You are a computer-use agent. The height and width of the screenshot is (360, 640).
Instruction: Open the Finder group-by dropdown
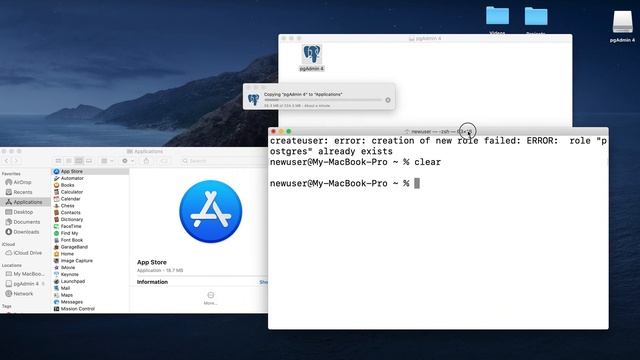pyautogui.click(x=107, y=161)
